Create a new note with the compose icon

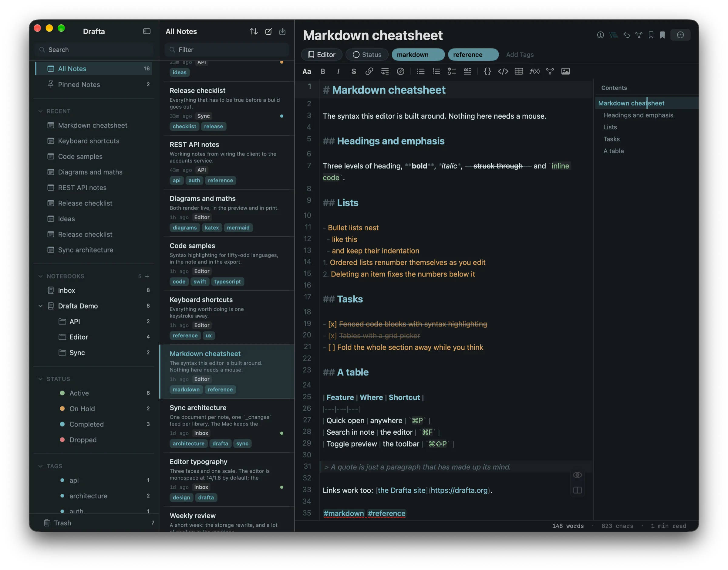point(268,31)
